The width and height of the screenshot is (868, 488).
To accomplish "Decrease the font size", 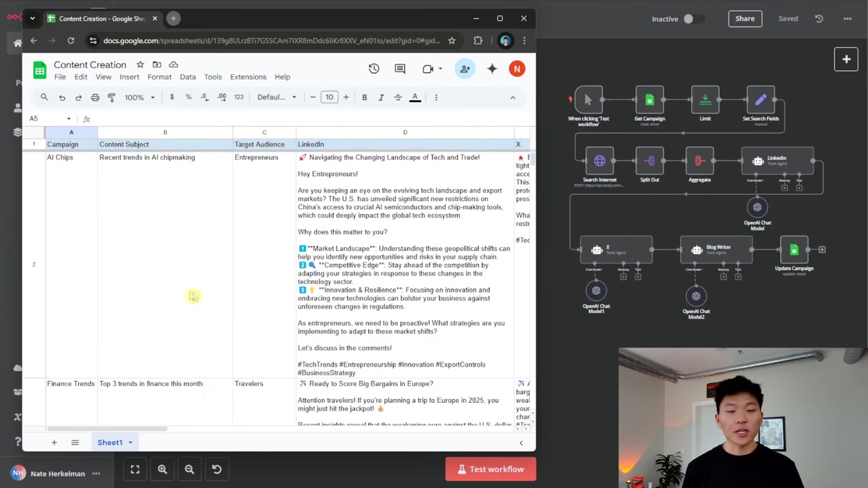I will (313, 97).
